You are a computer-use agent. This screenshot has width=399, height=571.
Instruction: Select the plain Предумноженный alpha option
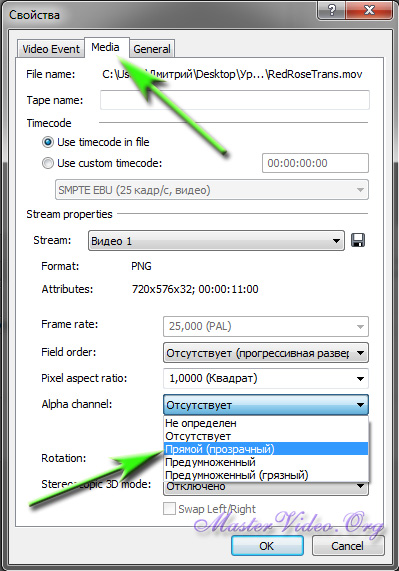click(266, 462)
